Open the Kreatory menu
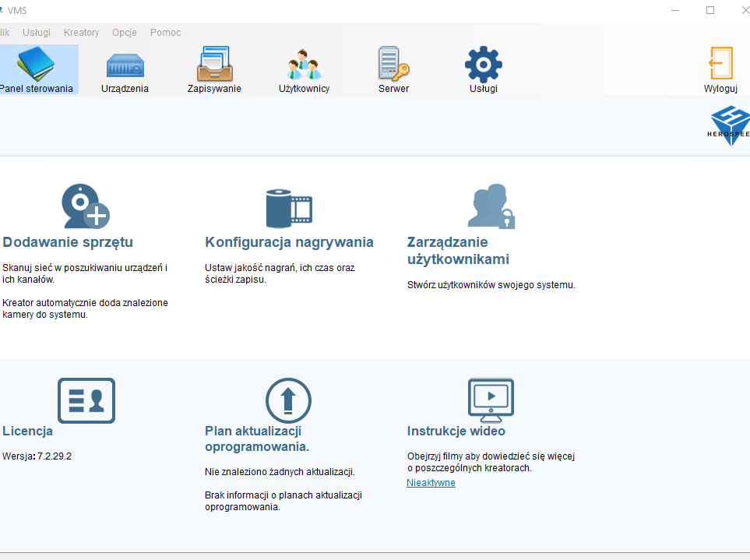 point(81,32)
